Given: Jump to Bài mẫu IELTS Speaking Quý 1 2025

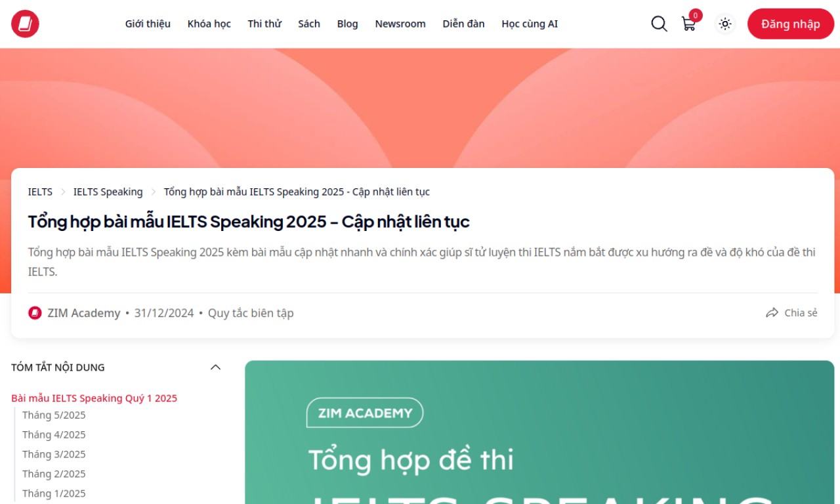Looking at the screenshot, I should pyautogui.click(x=94, y=398).
